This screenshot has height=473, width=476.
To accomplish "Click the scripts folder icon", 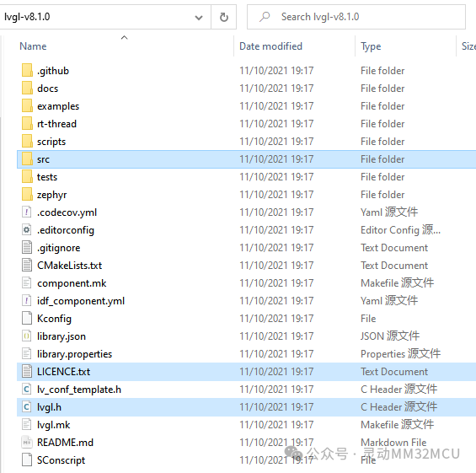I will coord(27,142).
